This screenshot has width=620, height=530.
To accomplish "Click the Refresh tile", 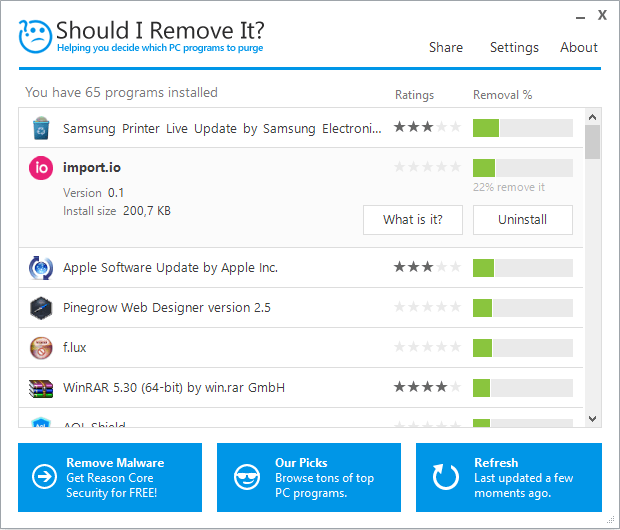I will [x=509, y=477].
